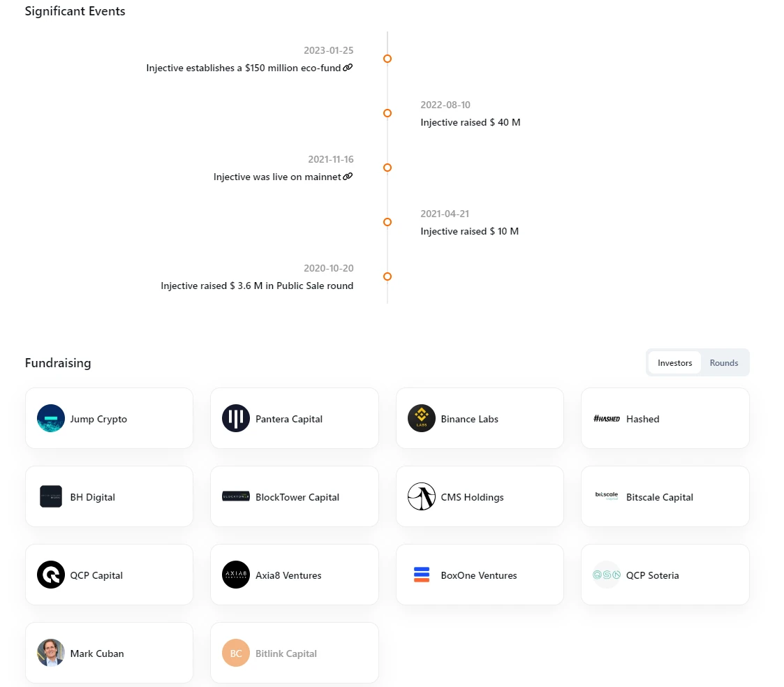Click the date text 2023-01-25
The image size is (784, 687).
click(328, 50)
